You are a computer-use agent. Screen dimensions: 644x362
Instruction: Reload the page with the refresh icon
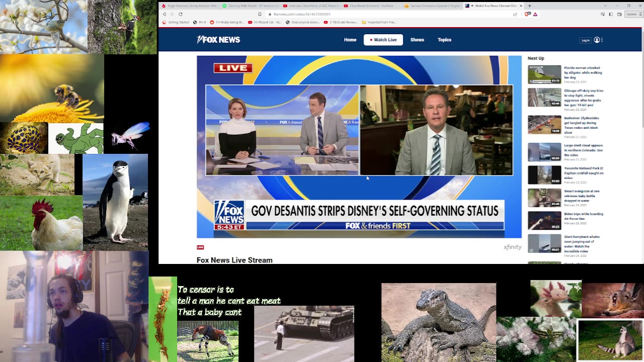181,14
